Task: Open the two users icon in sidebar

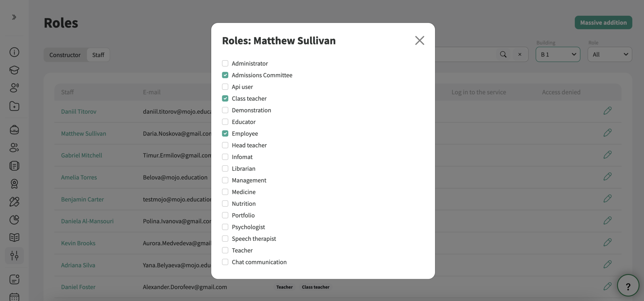Action: [14, 147]
